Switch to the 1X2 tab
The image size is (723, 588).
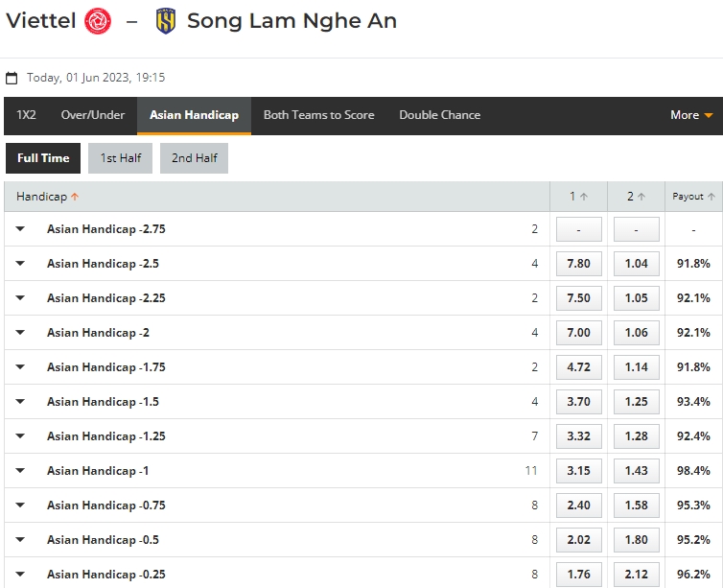pos(26,115)
